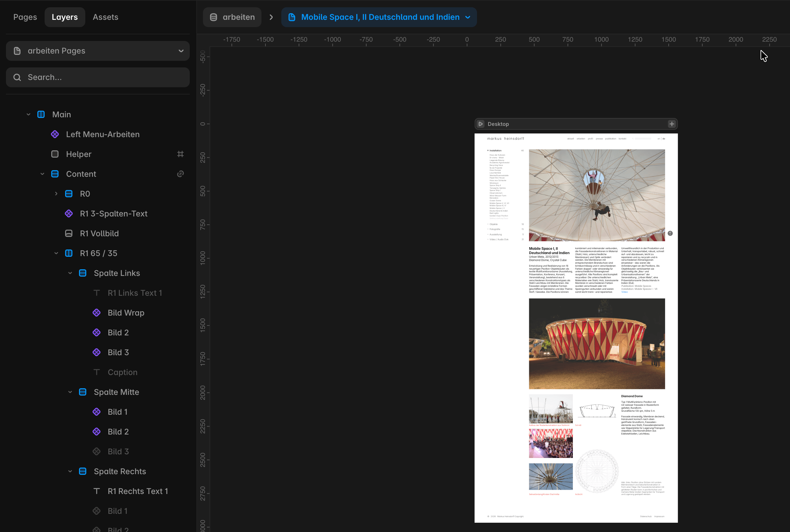
Task: Click the link icon on Content row
Action: (180, 174)
